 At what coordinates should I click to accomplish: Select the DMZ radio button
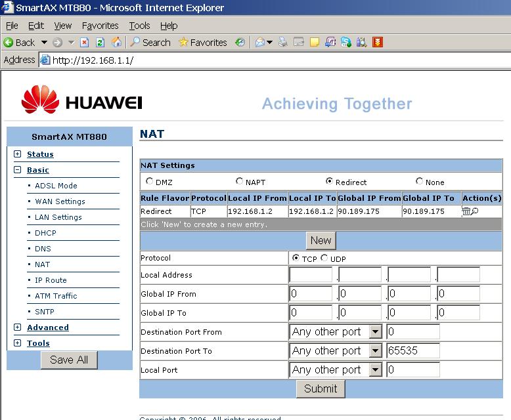click(x=150, y=181)
